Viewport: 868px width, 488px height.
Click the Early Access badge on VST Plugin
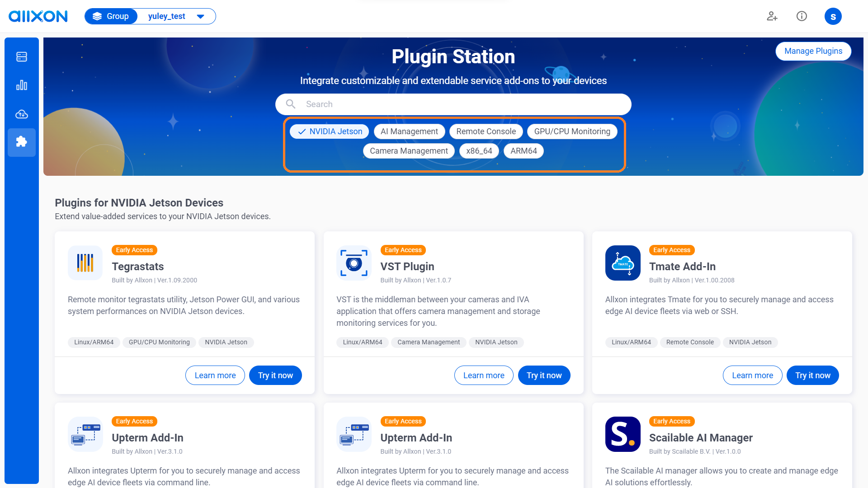403,250
